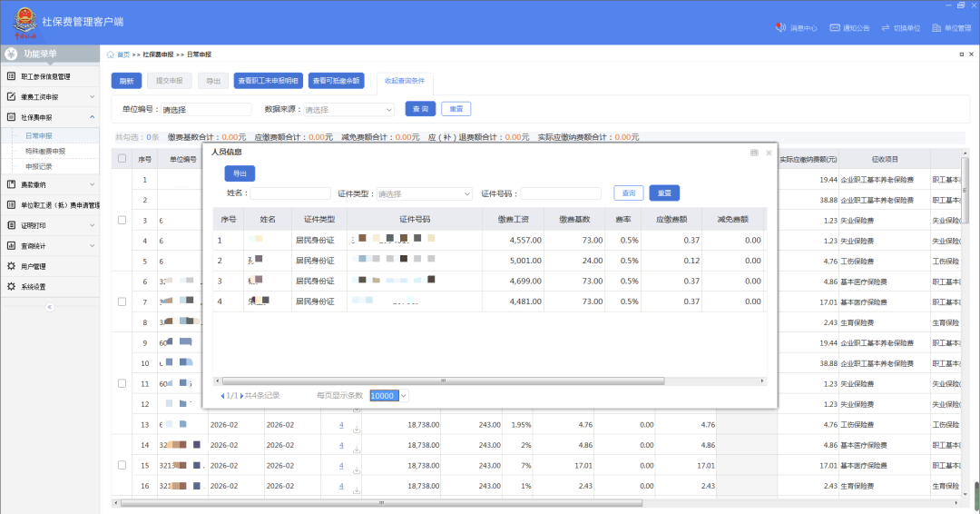Screen dimensions: 980x514
Task: Open the 申报记录 sidebar item
Action: (39, 167)
